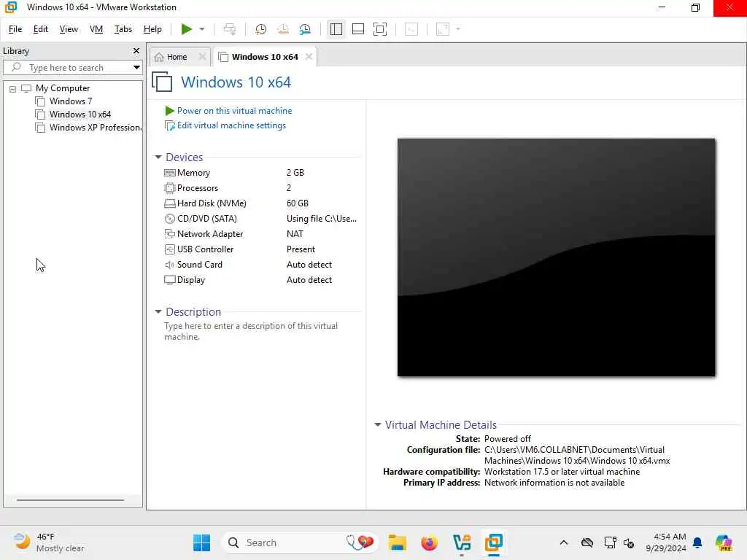The height and width of the screenshot is (560, 747).
Task: Click the Sound Card device icon
Action: point(169,264)
